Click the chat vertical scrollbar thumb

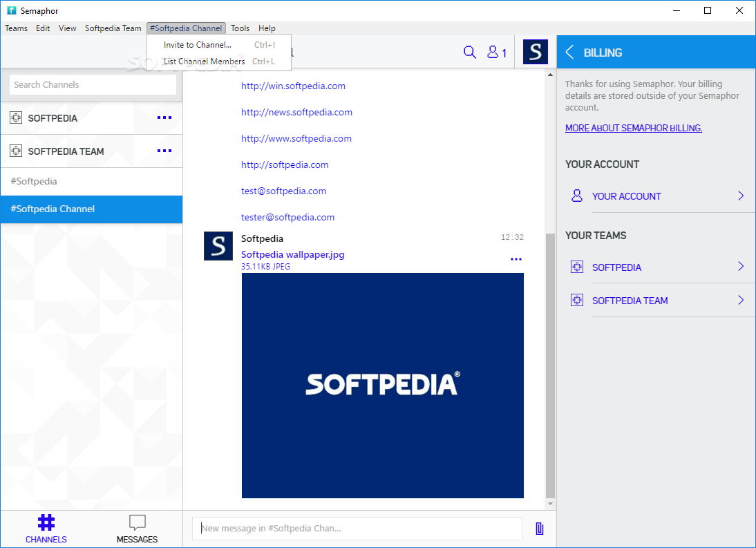[x=550, y=366]
